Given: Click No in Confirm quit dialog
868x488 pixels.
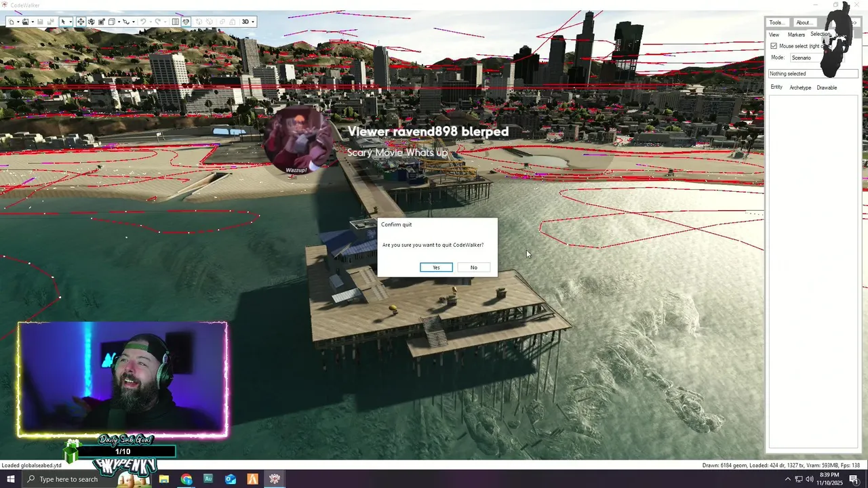Looking at the screenshot, I should point(473,267).
